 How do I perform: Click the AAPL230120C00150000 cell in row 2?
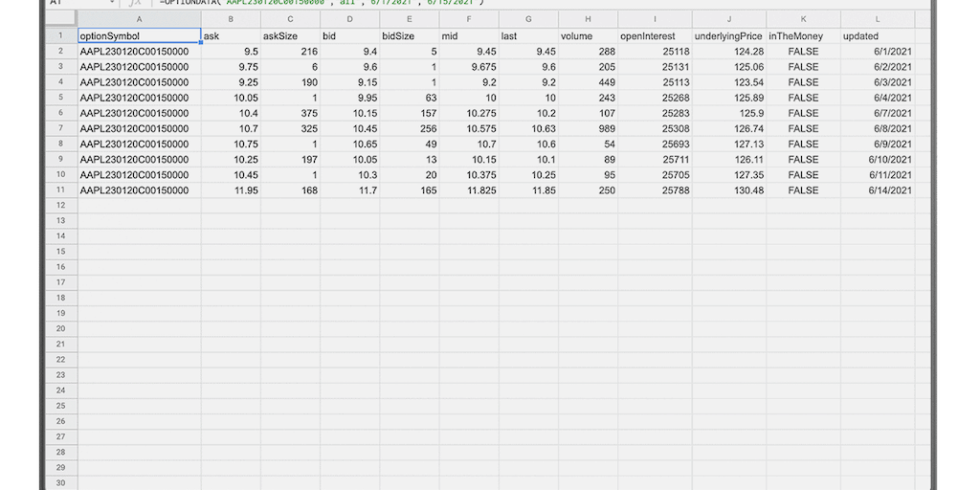point(140,52)
